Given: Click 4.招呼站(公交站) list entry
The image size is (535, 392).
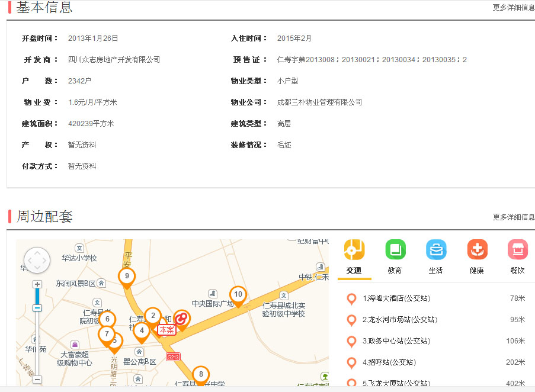Looking at the screenshot, I should click(389, 362).
